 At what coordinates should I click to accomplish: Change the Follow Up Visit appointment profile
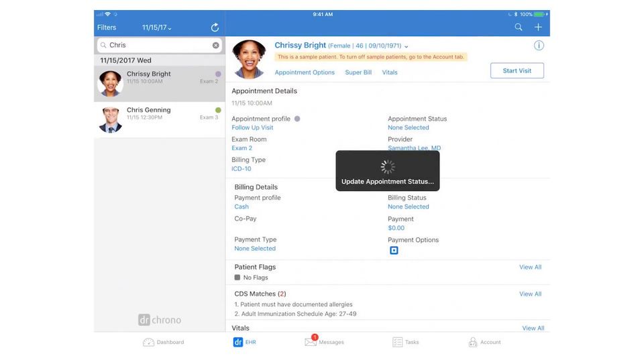tap(252, 127)
